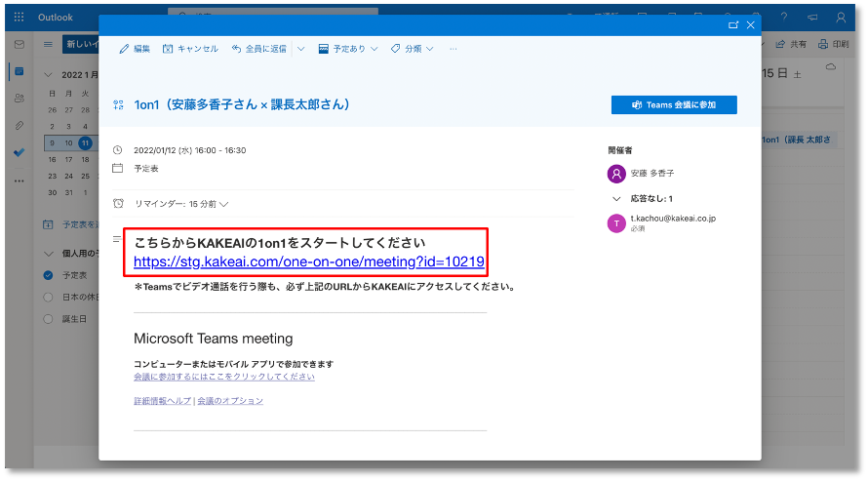Open People in Outlook sidebar

click(x=20, y=99)
